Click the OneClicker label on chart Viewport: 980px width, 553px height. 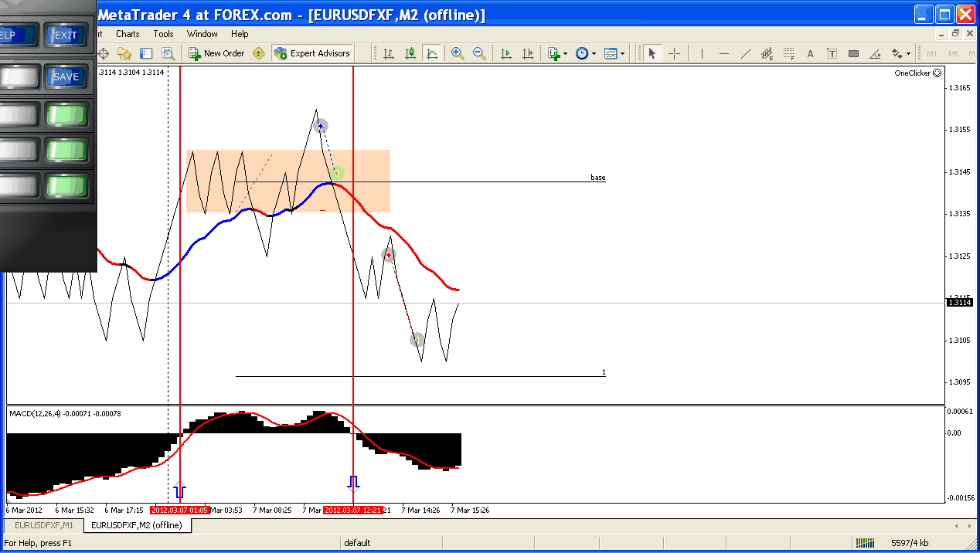[912, 73]
